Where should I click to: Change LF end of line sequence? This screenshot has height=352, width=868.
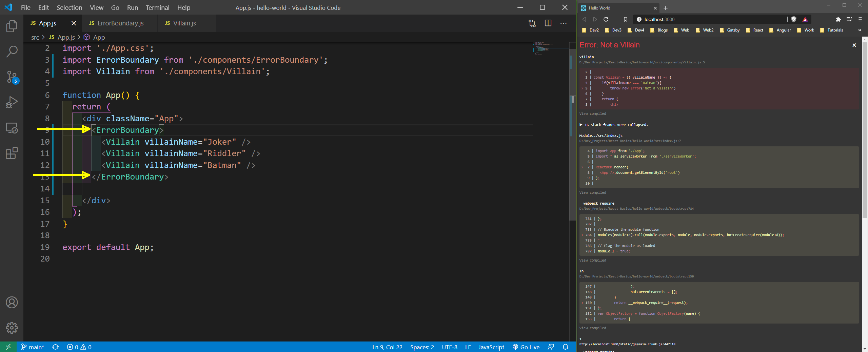tap(468, 347)
